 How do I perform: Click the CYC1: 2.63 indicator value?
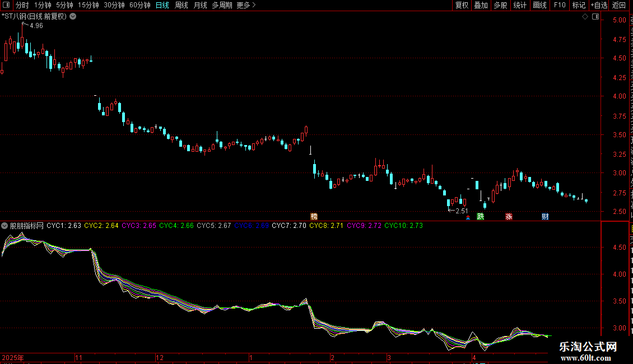pos(64,226)
